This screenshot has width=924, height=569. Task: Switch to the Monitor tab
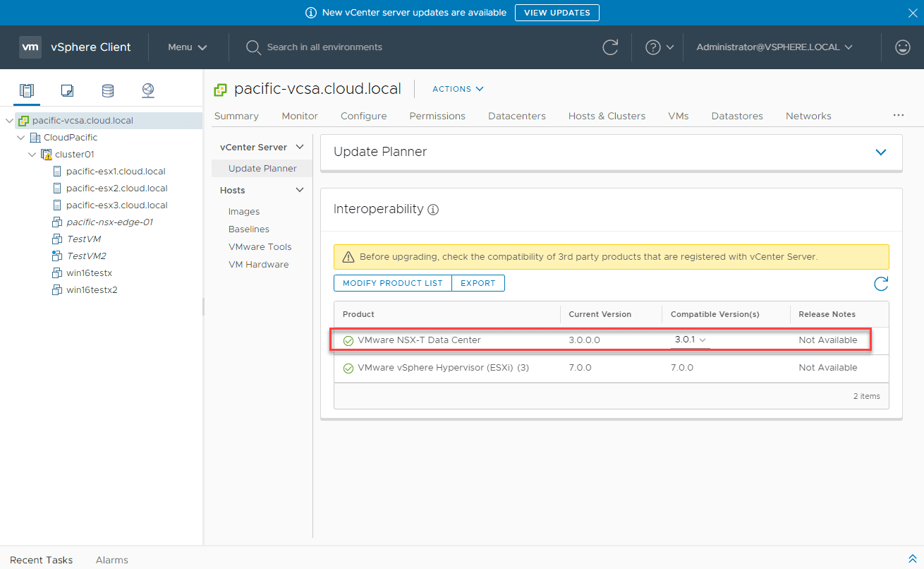[x=299, y=116]
